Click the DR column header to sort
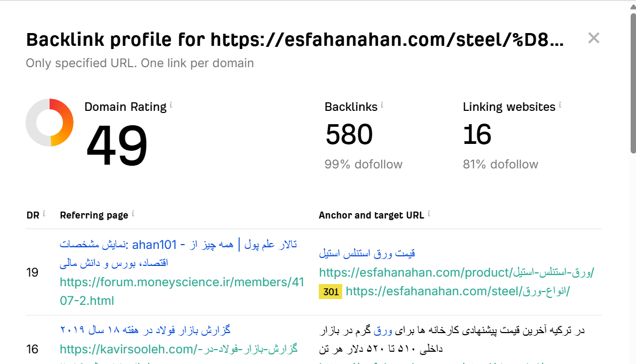The height and width of the screenshot is (364, 636). coord(33,215)
